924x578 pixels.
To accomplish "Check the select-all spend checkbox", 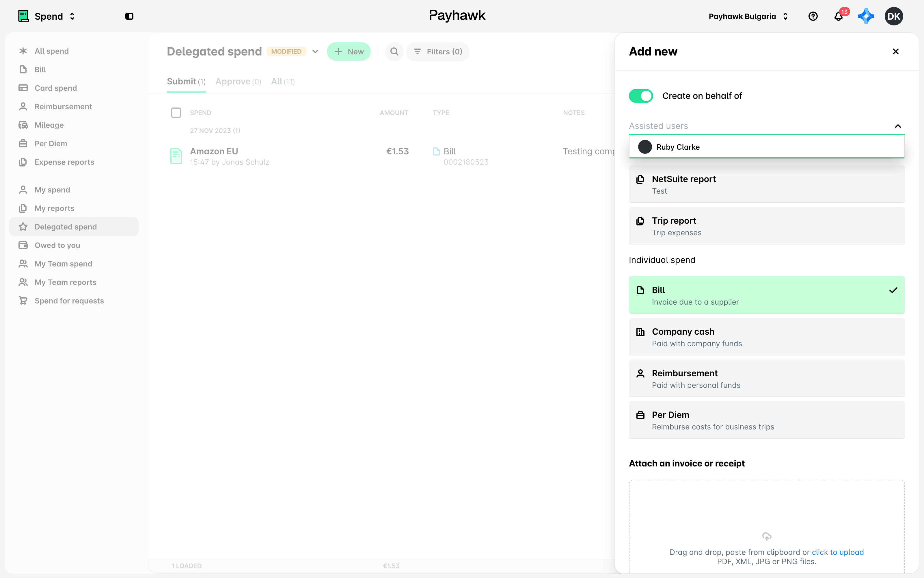I will 176,113.
